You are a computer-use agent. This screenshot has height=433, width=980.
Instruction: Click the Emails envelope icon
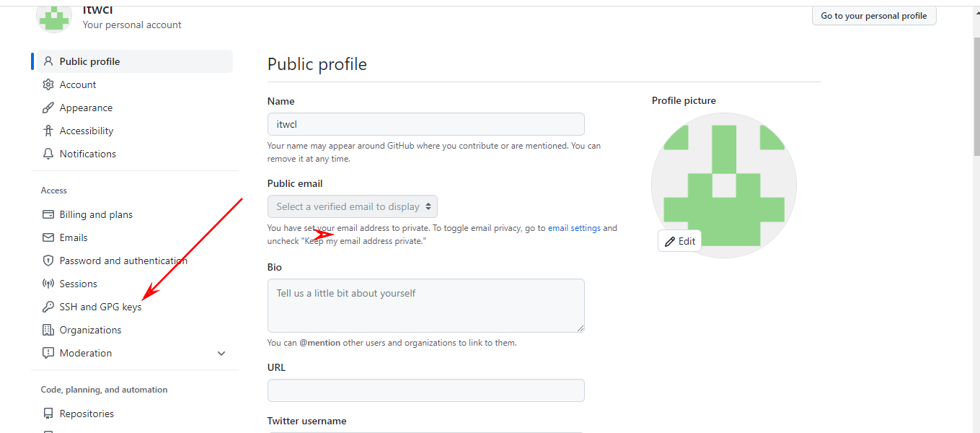(x=48, y=237)
